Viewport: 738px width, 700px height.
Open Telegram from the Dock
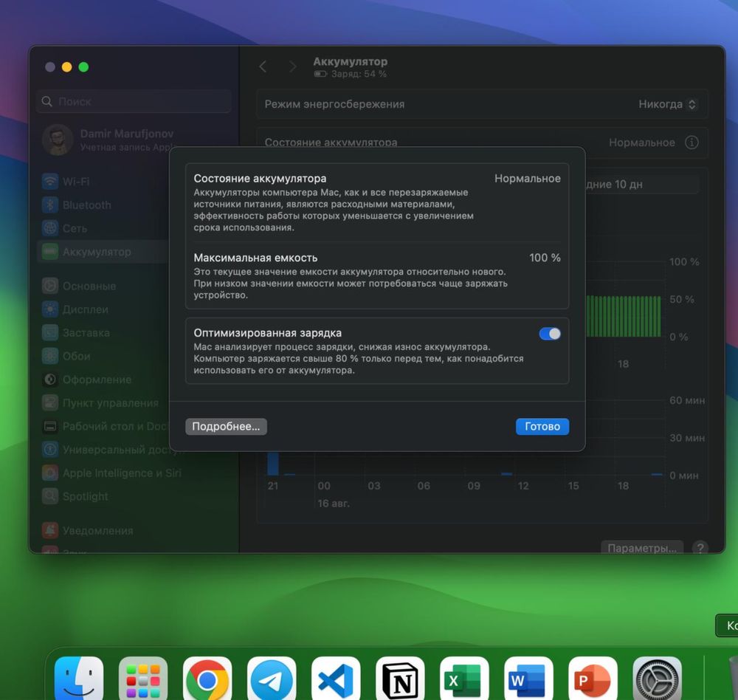point(272,678)
